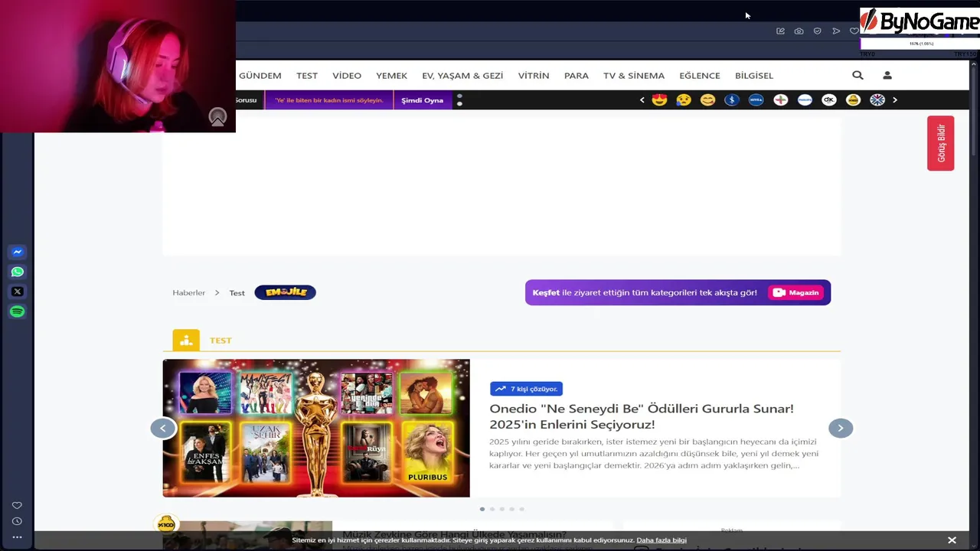Click the shield protection icon in the address bar
Screen dimensions: 980x551
[x=817, y=31]
